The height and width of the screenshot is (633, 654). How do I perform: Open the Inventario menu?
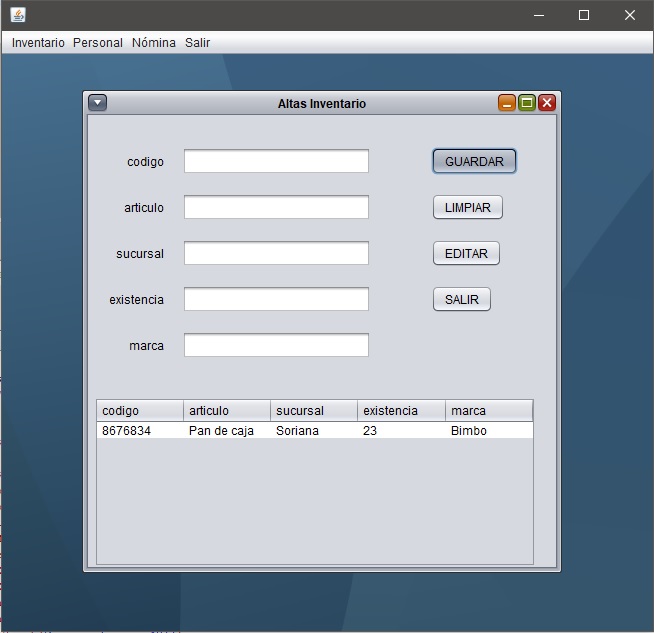38,43
